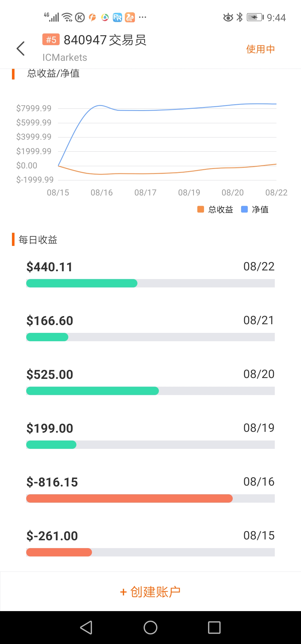Select the $-816.15 red bar for 08/16
The height and width of the screenshot is (644, 301).
pos(129,498)
